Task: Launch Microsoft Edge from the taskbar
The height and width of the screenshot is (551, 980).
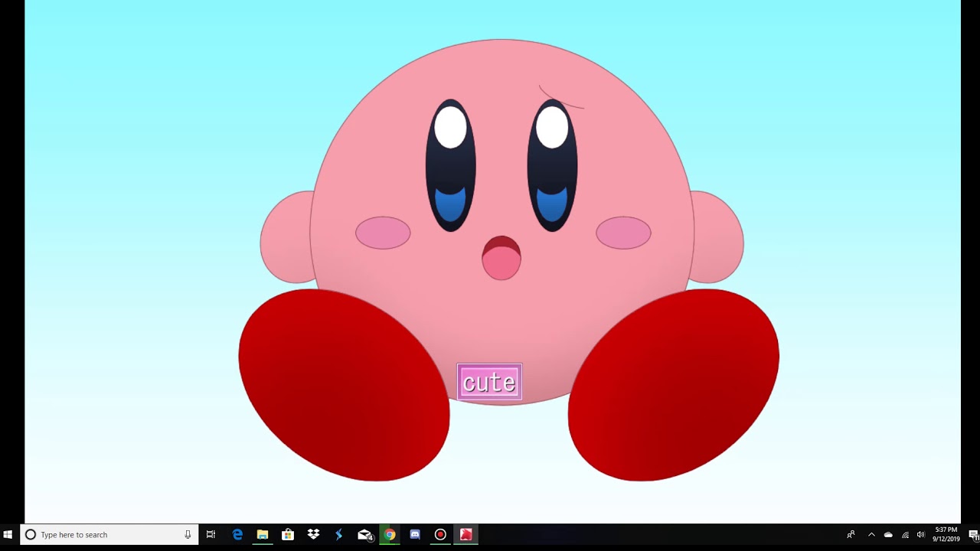Action: pyautogui.click(x=237, y=535)
